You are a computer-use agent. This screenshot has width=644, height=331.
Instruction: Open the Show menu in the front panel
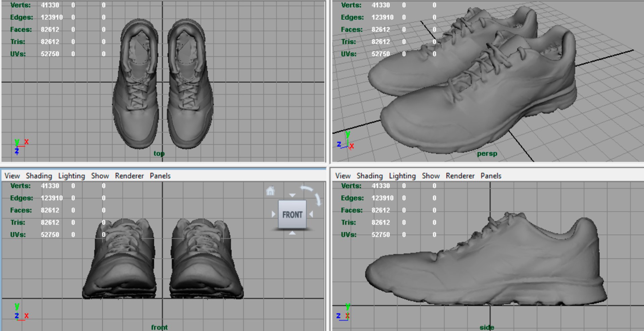point(100,176)
